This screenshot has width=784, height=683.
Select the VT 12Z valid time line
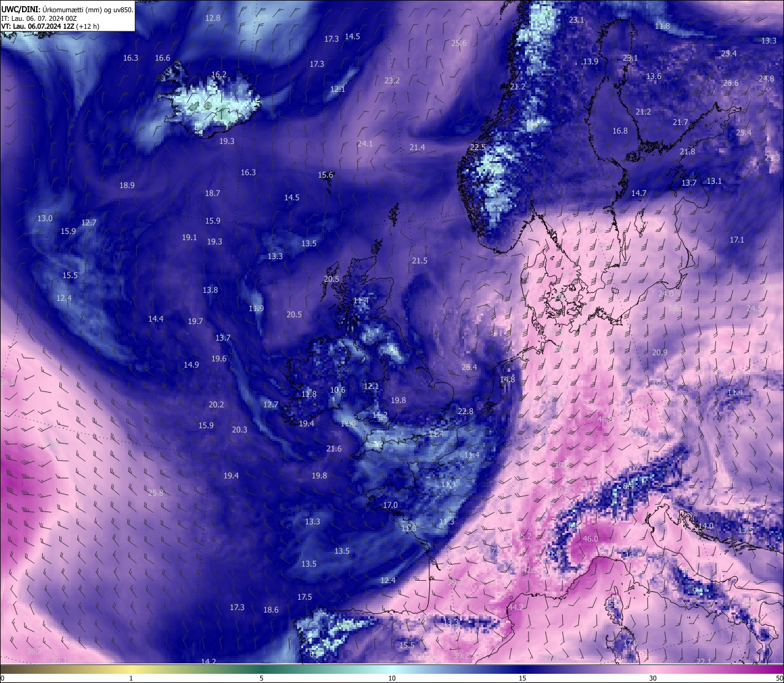tap(50, 26)
